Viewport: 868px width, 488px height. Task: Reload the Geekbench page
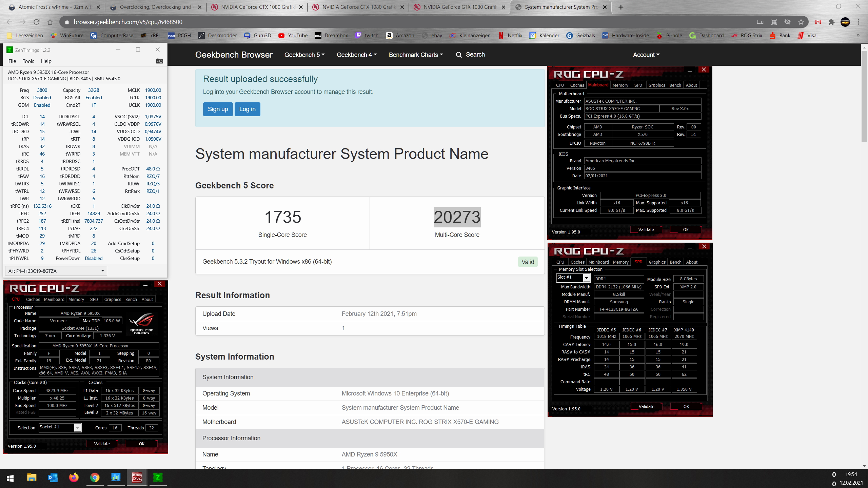tap(36, 22)
